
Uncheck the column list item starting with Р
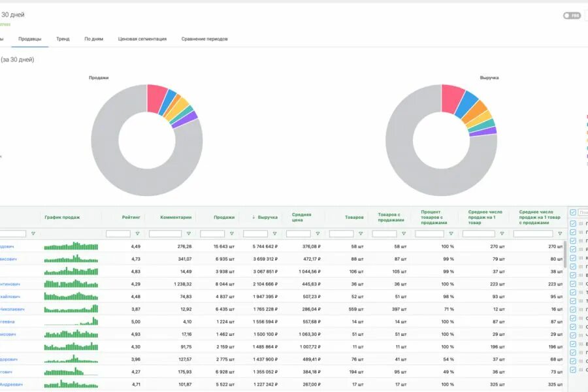pyautogui.click(x=573, y=249)
